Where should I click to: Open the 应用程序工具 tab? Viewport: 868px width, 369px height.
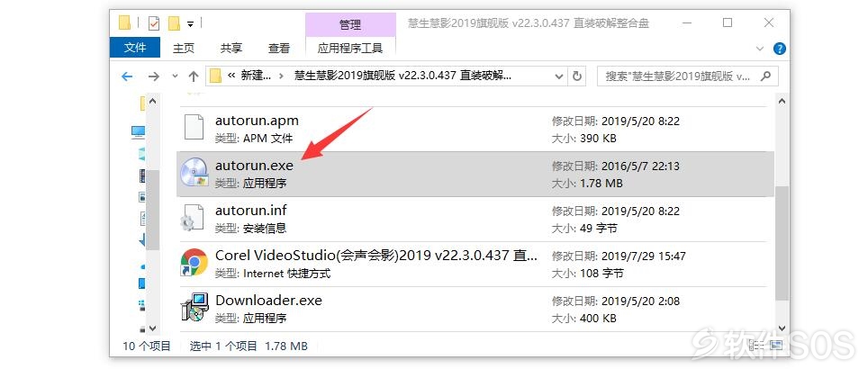350,48
